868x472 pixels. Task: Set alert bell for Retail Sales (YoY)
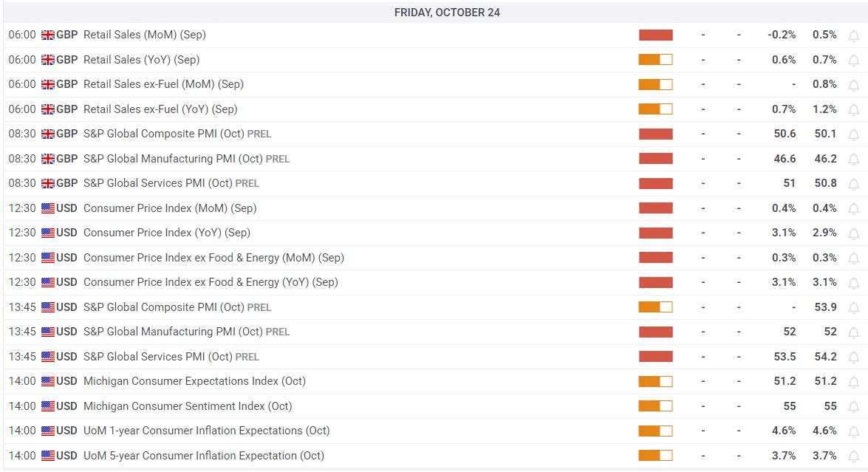(x=853, y=61)
